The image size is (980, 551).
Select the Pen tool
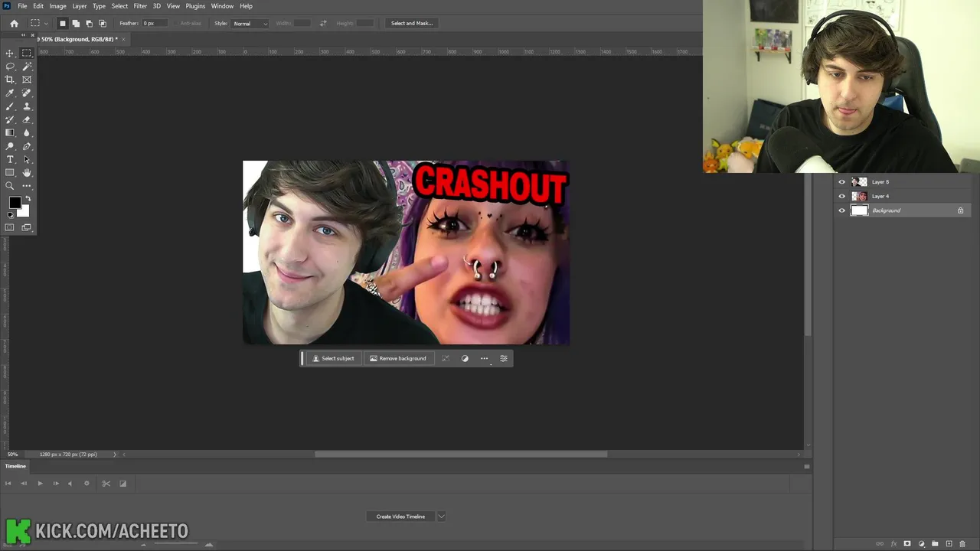[27, 146]
